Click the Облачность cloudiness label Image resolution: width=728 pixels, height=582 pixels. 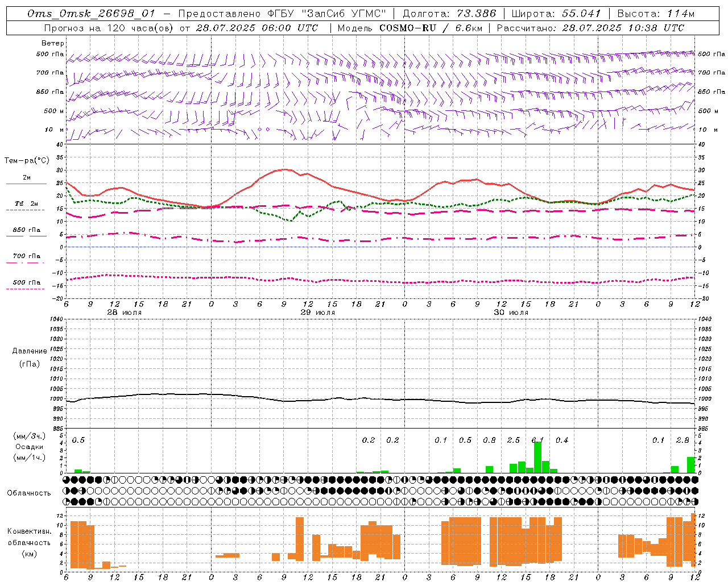(29, 493)
